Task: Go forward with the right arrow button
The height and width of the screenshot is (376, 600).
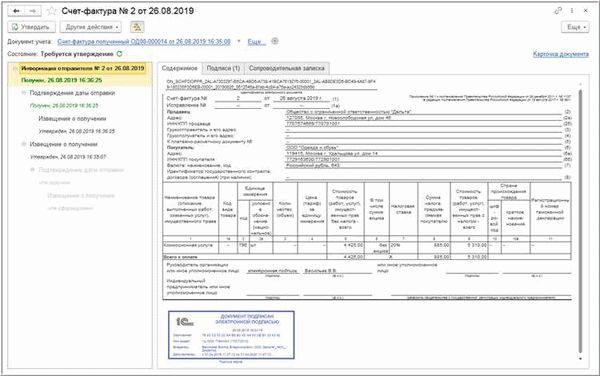Action: (x=33, y=11)
